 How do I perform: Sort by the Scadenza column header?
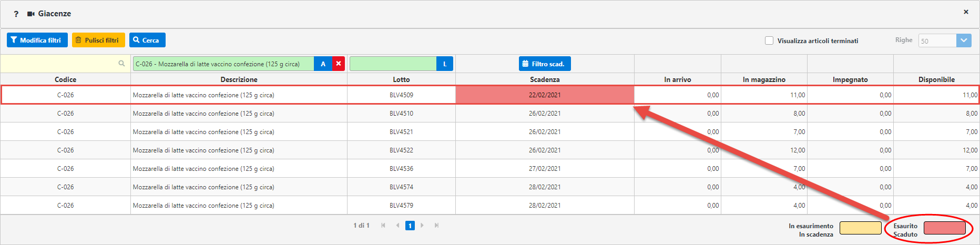544,79
